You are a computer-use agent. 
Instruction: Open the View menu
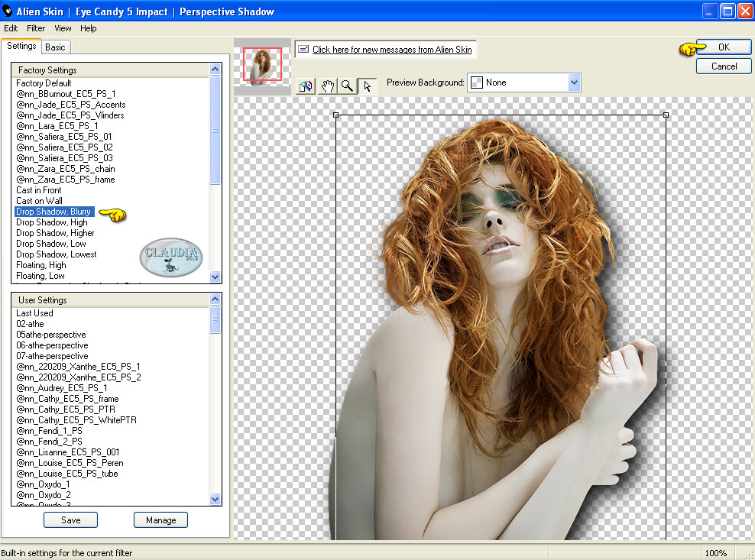click(x=63, y=28)
